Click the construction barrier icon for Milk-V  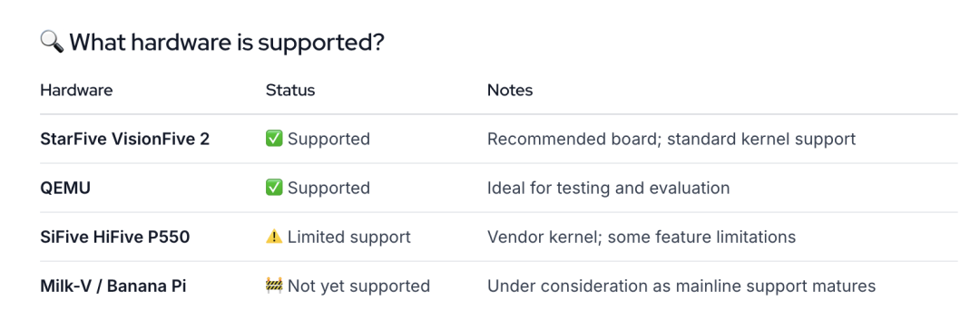[274, 286]
